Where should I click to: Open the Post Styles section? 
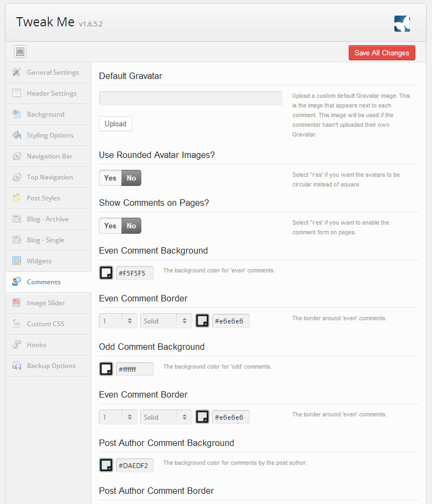[x=44, y=198]
